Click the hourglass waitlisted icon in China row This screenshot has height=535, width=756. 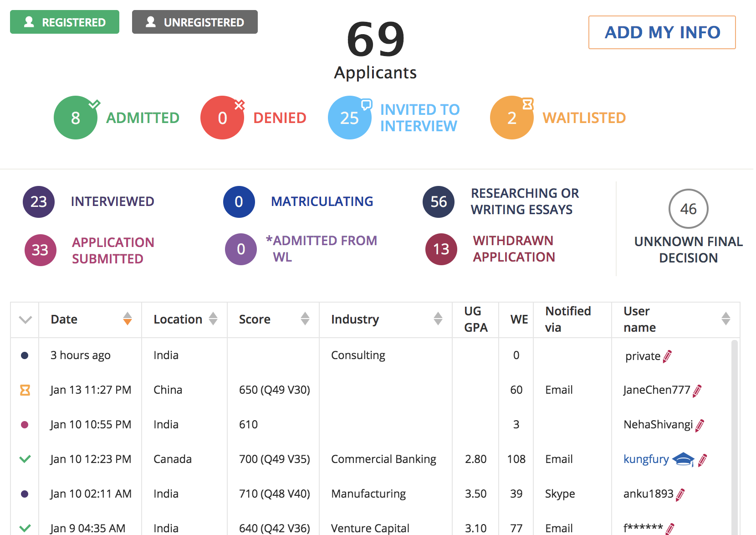coord(25,390)
